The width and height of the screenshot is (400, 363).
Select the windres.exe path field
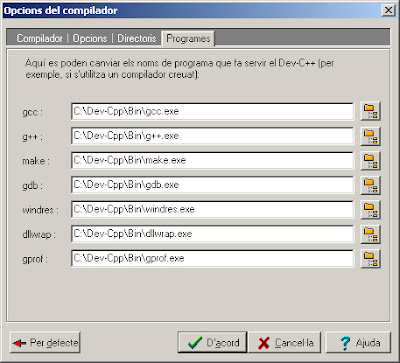coord(212,209)
